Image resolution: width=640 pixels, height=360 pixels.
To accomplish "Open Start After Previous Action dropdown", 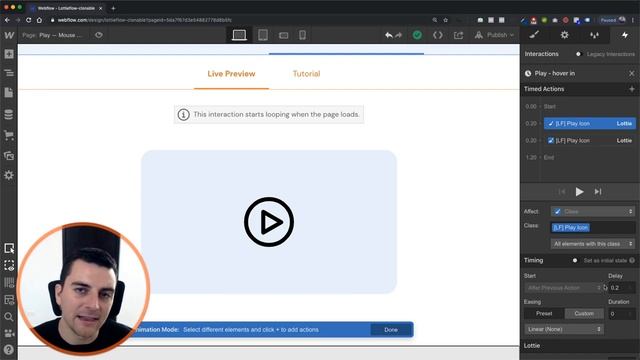I will coord(563,288).
